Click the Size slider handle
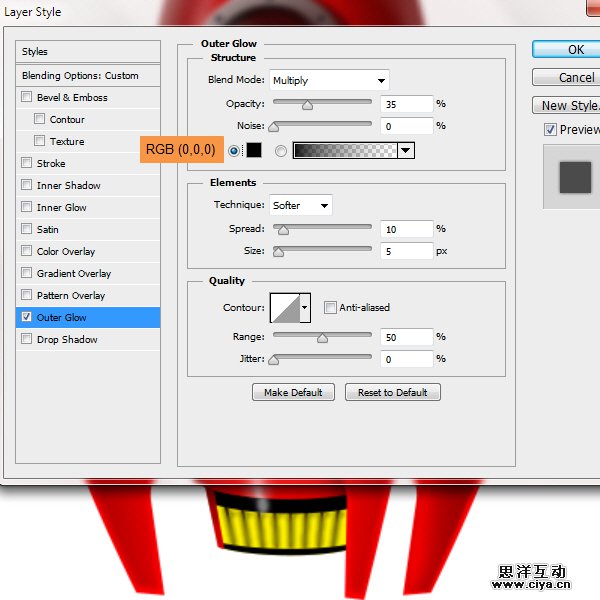This screenshot has width=600, height=600. pyautogui.click(x=278, y=251)
